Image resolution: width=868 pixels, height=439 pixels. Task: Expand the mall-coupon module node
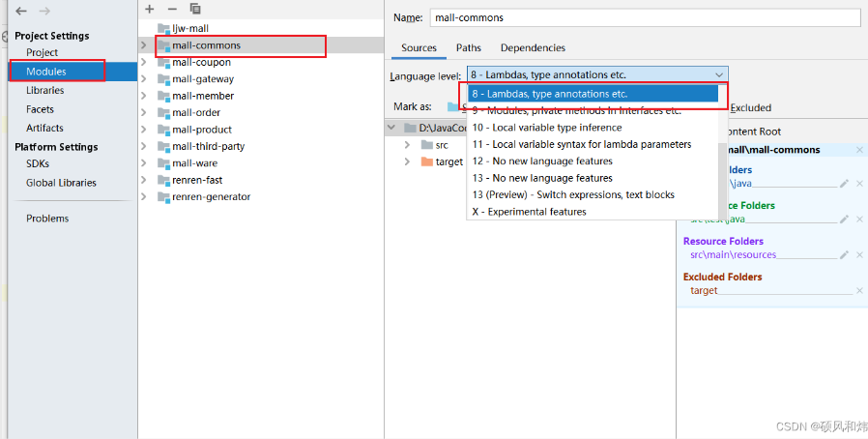(143, 63)
